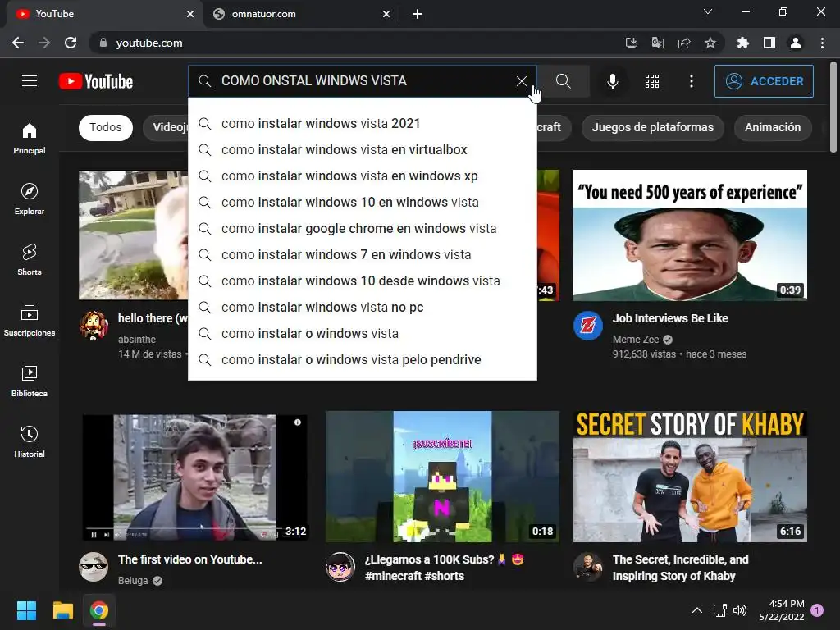Open the absinthe channel avatar
The height and width of the screenshot is (630, 840).
94,325
